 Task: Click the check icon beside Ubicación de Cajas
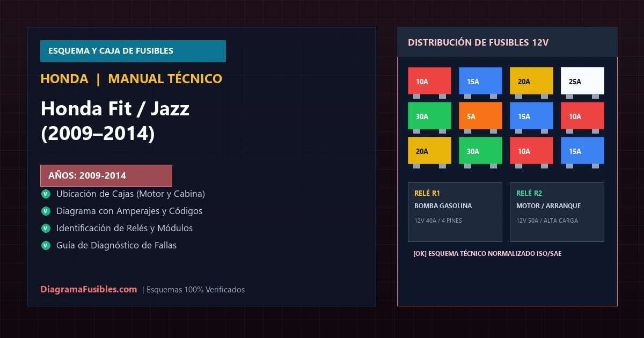tap(45, 194)
